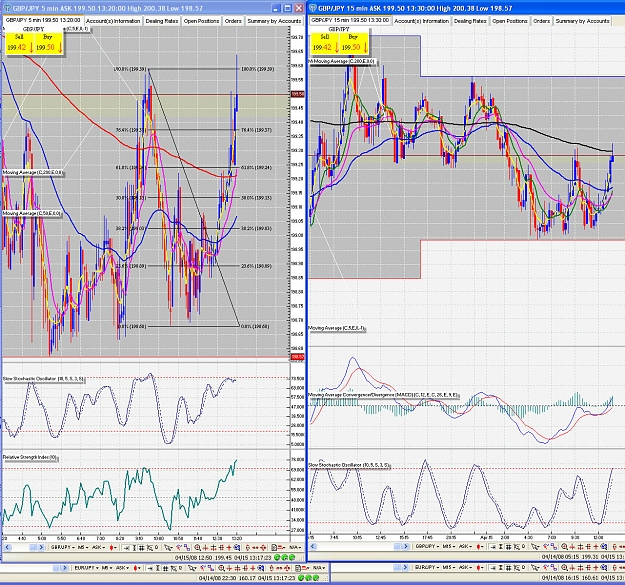Click scroll thumb in 5 min chart scrollbar

(33, 548)
